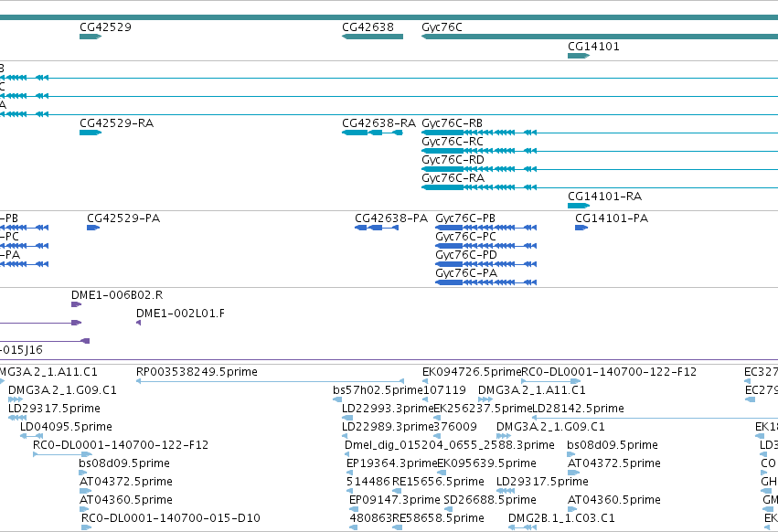Select the CG14101 gene label
778x532 pixels.
593,47
